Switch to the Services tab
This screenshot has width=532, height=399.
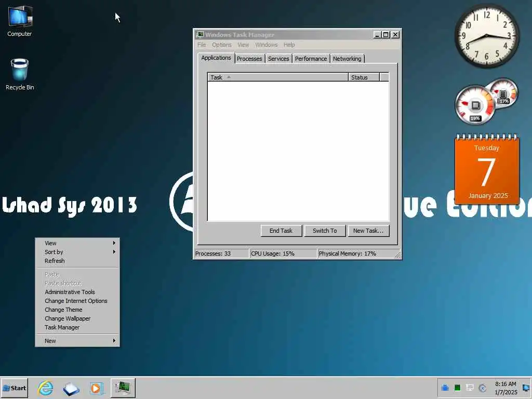coord(278,59)
